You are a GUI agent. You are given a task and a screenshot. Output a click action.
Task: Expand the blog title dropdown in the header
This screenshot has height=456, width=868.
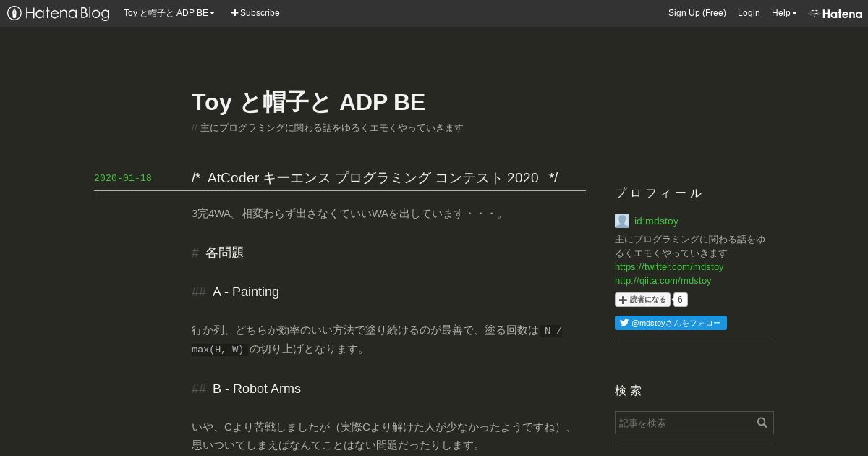click(x=169, y=13)
